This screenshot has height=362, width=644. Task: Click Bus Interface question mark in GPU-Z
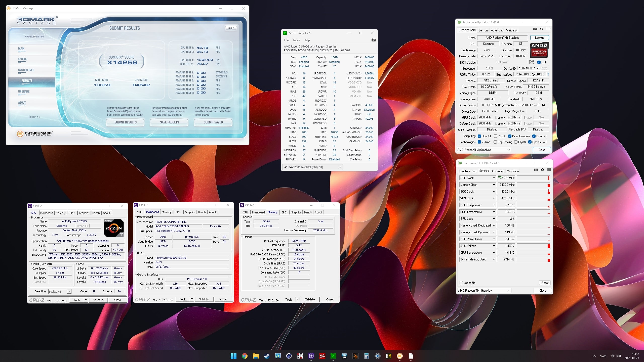coord(548,74)
